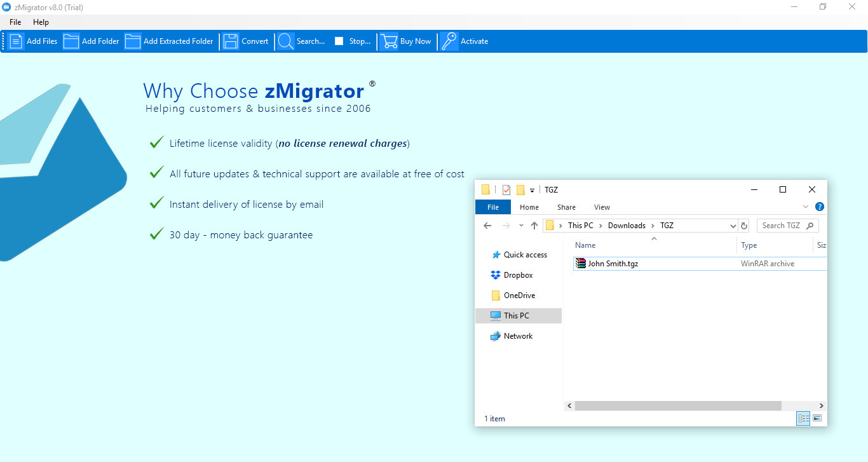
Task: Go back with Explorer's left arrow
Action: coord(487,226)
